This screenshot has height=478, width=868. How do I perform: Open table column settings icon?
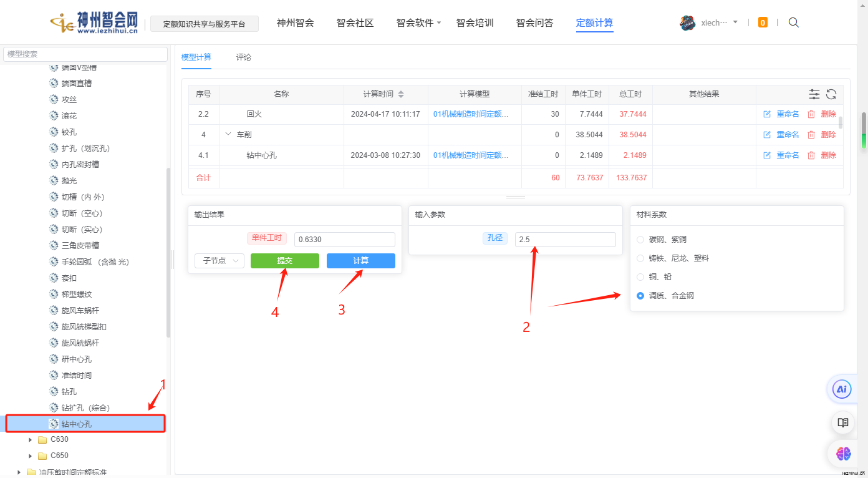pyautogui.click(x=814, y=94)
